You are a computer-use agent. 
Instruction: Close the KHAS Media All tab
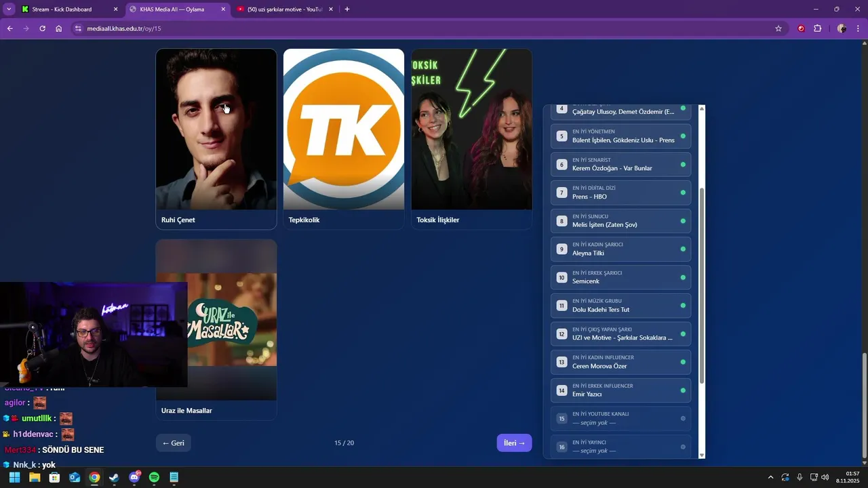223,9
